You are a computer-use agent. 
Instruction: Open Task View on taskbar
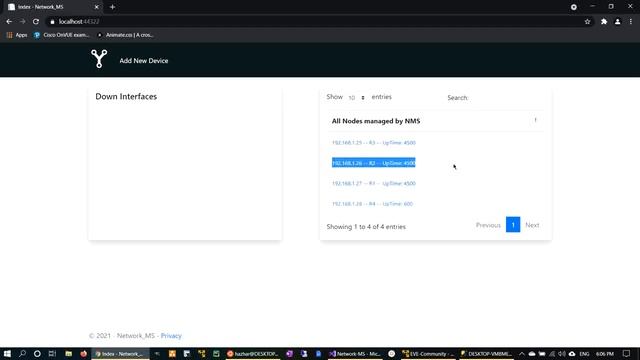point(52,353)
